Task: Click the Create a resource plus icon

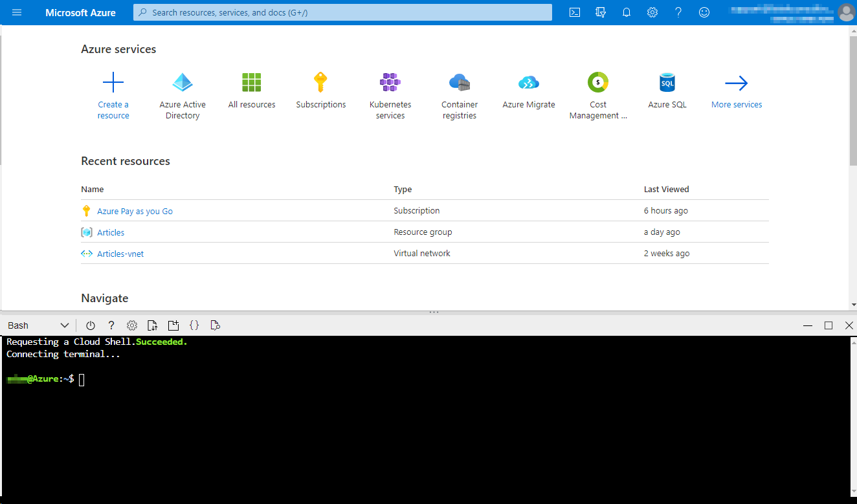Action: click(113, 82)
